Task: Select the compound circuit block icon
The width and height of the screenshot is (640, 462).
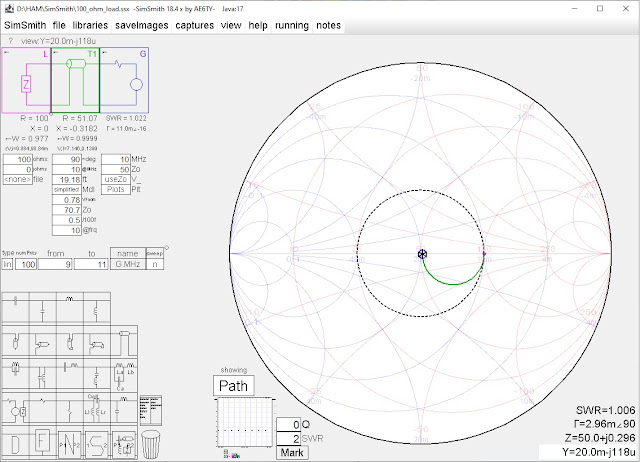Action: coord(124,444)
